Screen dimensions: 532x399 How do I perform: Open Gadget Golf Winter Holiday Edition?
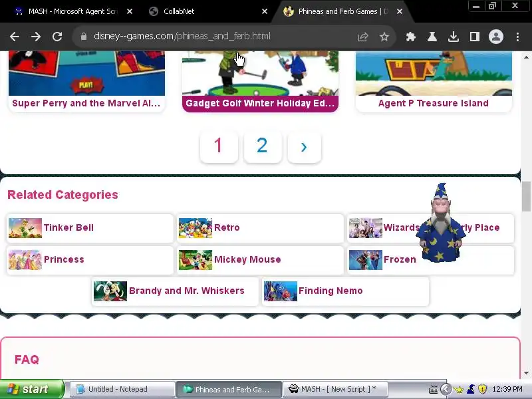[260, 103]
